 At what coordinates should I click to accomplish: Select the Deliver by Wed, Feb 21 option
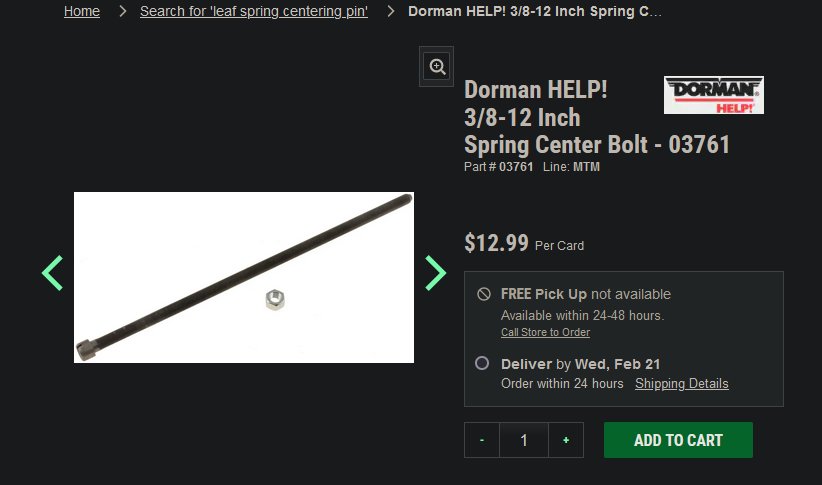(x=482, y=363)
